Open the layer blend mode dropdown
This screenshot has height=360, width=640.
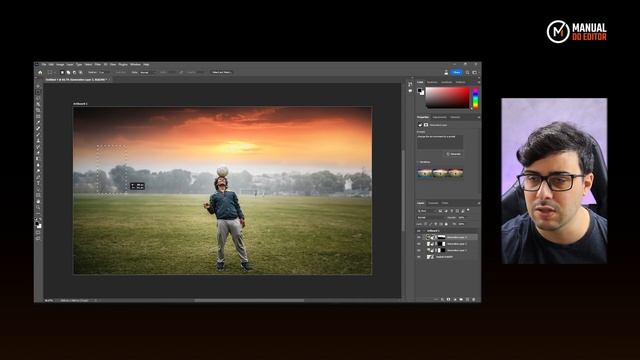pyautogui.click(x=431, y=217)
